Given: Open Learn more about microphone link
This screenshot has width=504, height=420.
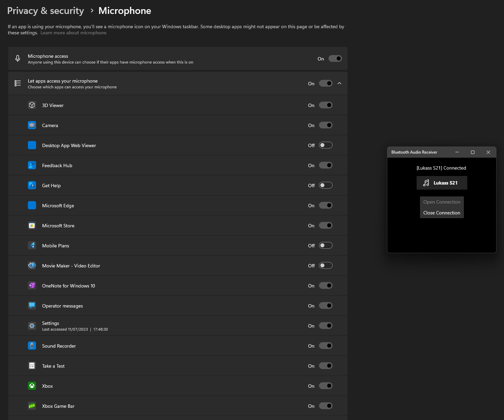Looking at the screenshot, I should pyautogui.click(x=73, y=33).
